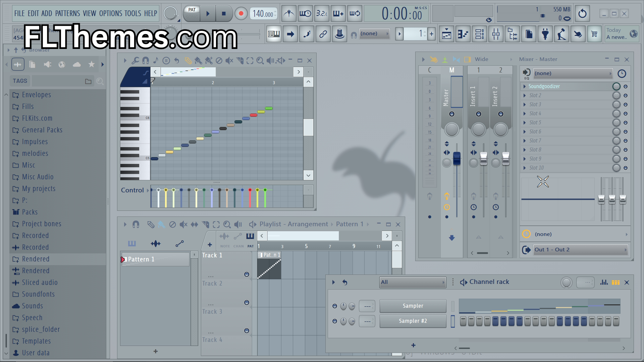Open the Mixer options menu arrow
The width and height of the screenshot is (644, 362).
(x=423, y=60)
